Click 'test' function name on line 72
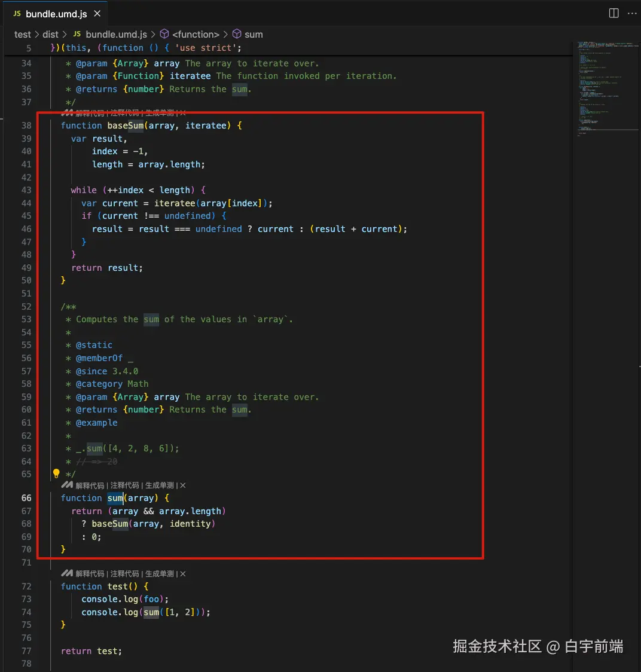Image resolution: width=641 pixels, height=672 pixels. pyautogui.click(x=117, y=586)
